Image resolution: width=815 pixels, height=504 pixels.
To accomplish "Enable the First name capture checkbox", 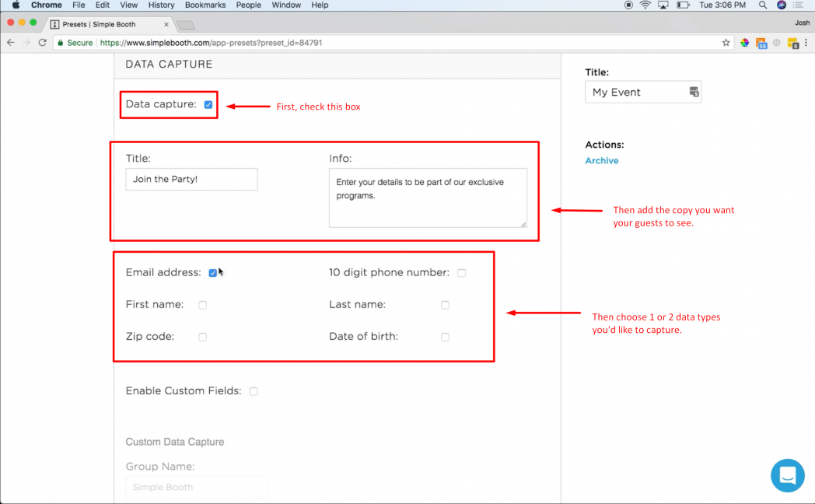I will click(202, 305).
